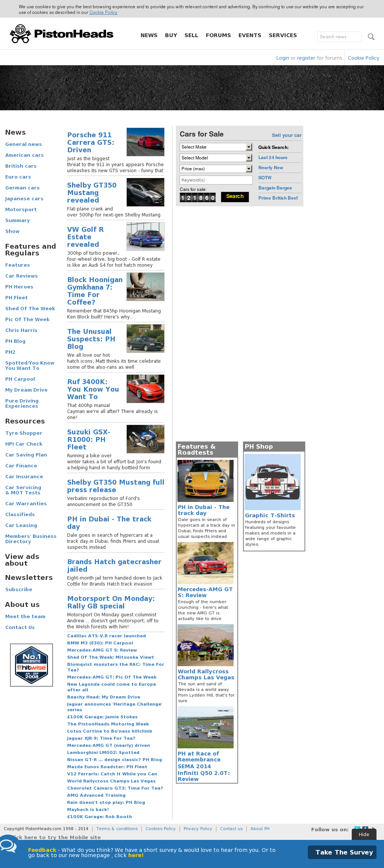Click Privacy Policy footer link
Image resolution: width=384 pixels, height=868 pixels.
198,829
